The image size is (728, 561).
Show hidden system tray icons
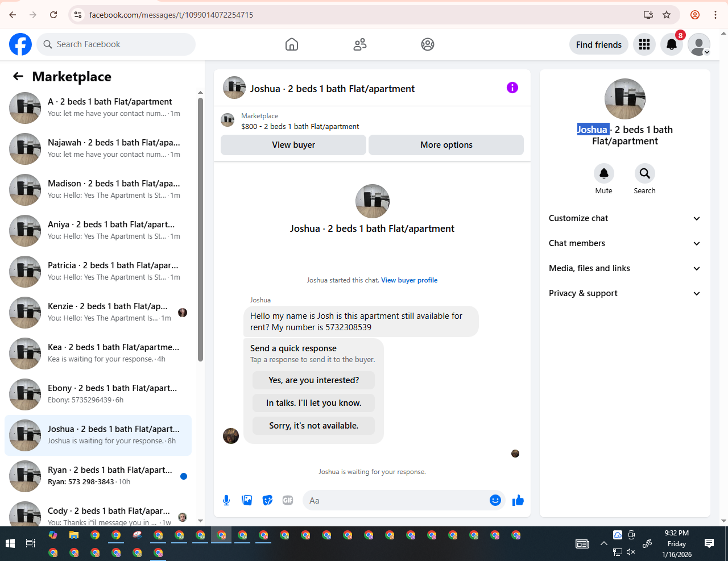point(604,543)
